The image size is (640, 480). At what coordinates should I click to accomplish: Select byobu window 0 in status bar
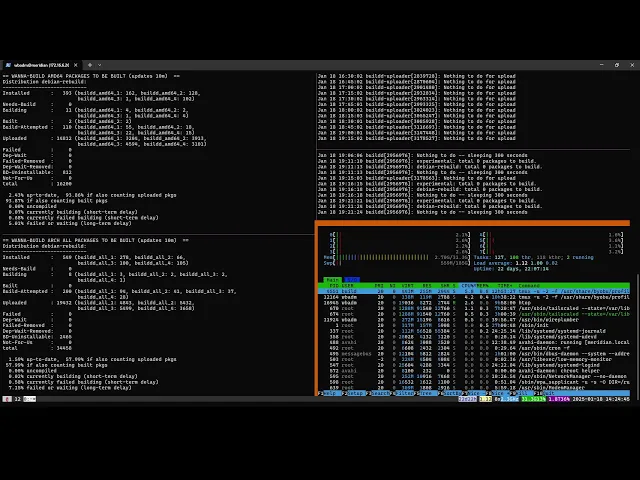click(x=30, y=399)
